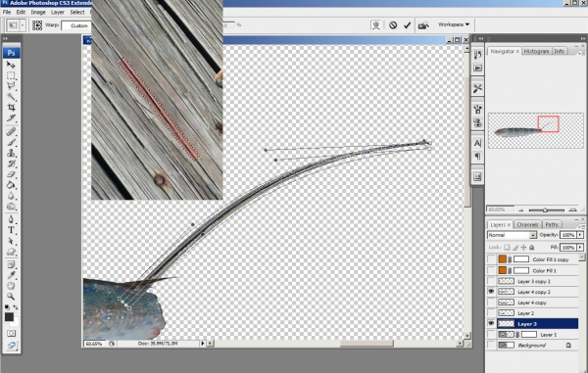Open the File menu

pos(7,12)
